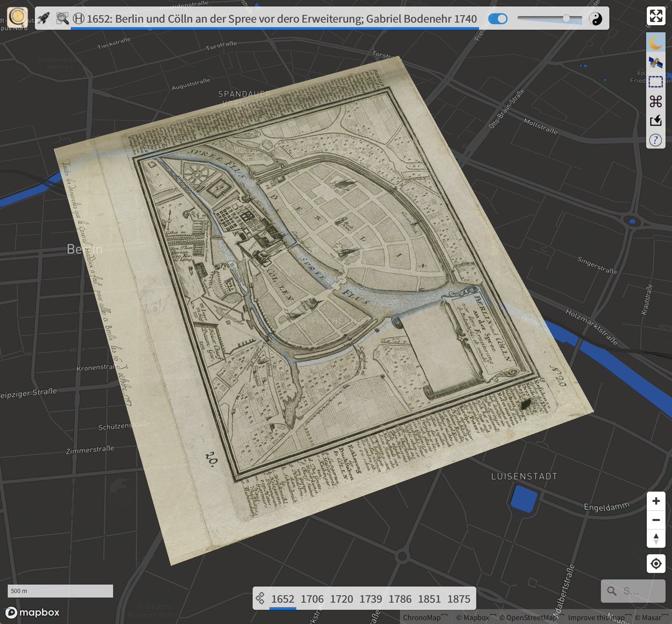Toggle the historical map overlay switch
Image resolution: width=672 pixels, height=624 pixels.
point(497,18)
